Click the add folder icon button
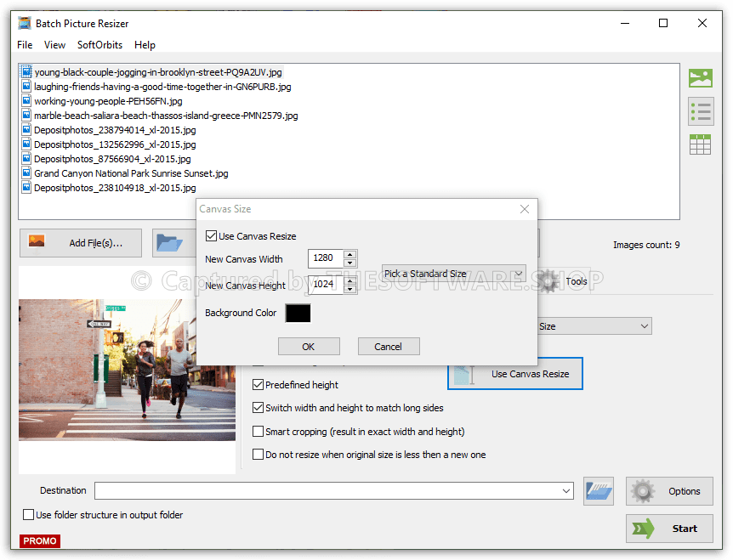The image size is (733, 560). pyautogui.click(x=174, y=243)
